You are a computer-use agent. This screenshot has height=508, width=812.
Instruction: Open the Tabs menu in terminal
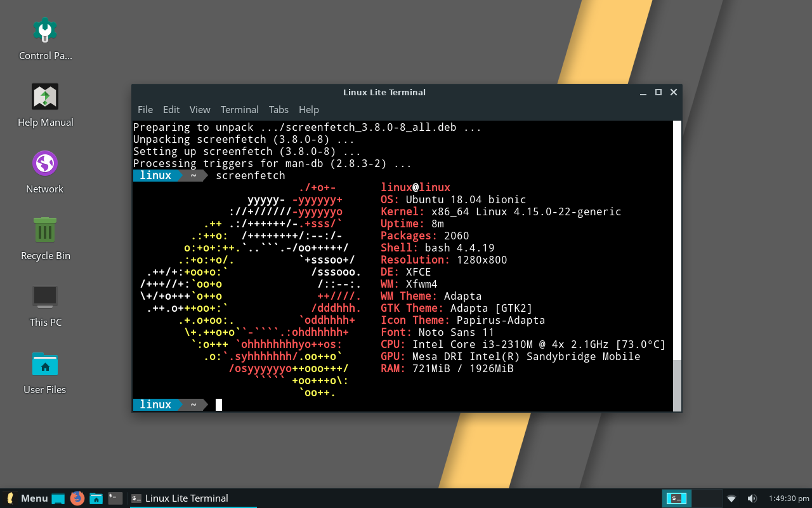click(x=278, y=110)
